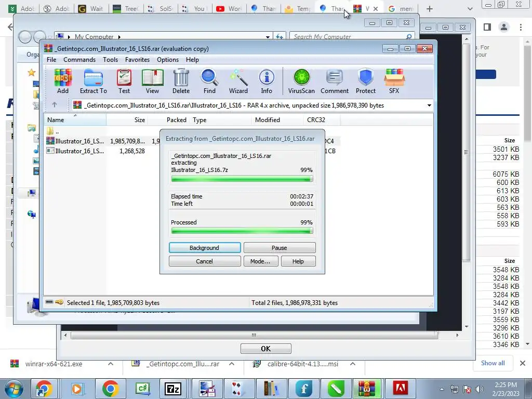The height and width of the screenshot is (399, 532).
Task: Open the Favorites menu
Action: [137, 60]
